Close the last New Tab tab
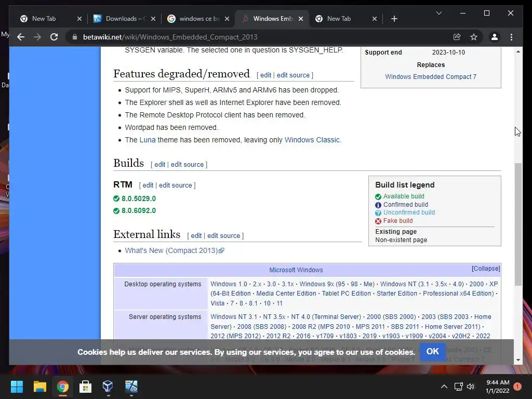532x399 pixels. tap(374, 19)
